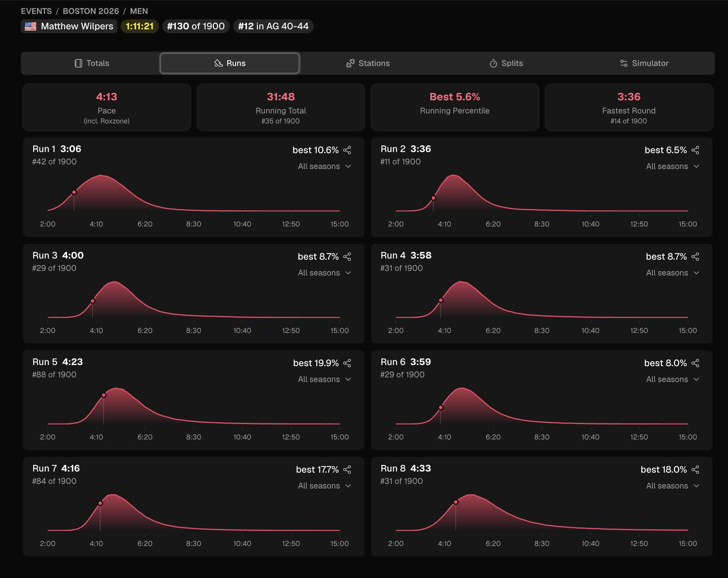
Task: Go to MEN breadcrumb
Action: pos(139,11)
